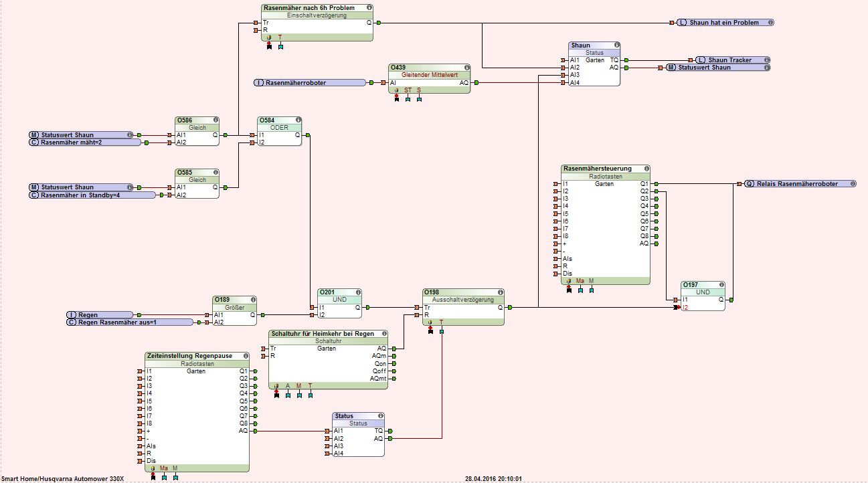Open info icon of O439 Gleitender Mittelwert block
The image size is (868, 483).
466,68
